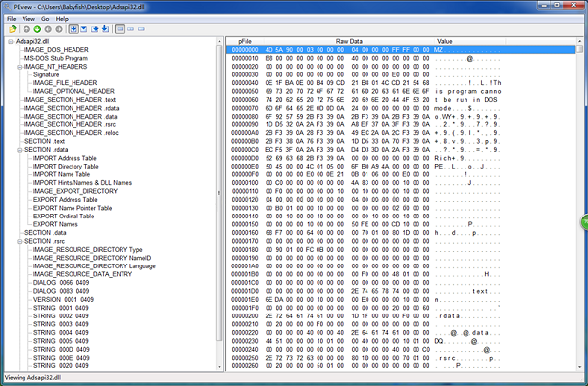
Task: Toggle the wide byte-width toolbar button (pressed)
Action: (120, 29)
